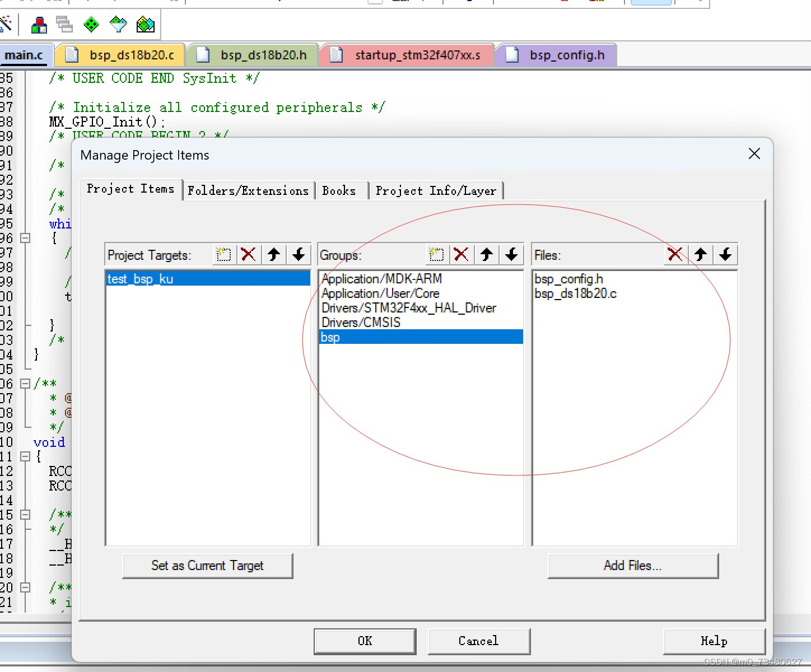Click the Add Files... button

click(633, 566)
